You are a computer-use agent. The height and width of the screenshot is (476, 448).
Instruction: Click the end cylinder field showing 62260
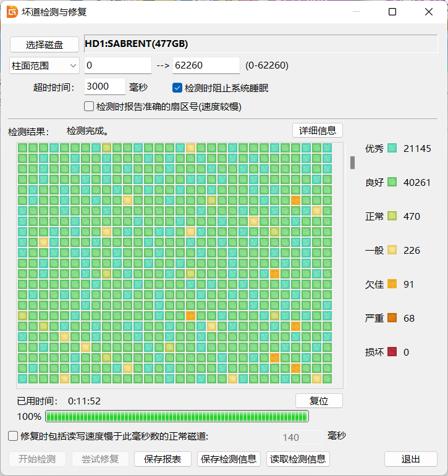coord(206,65)
